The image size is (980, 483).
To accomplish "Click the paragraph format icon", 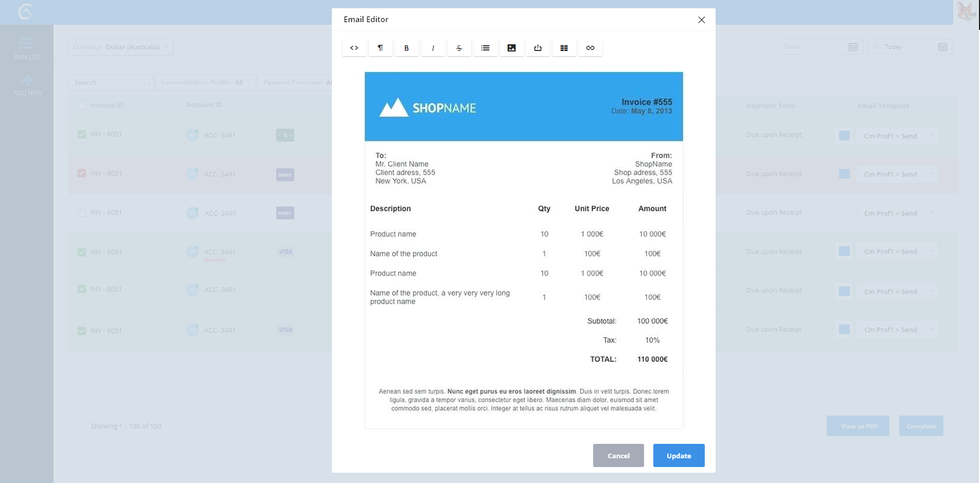I will [380, 48].
